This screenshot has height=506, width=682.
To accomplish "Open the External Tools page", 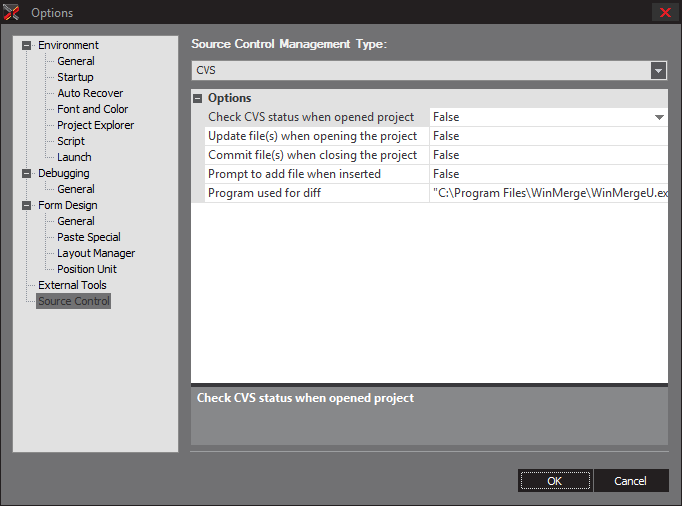I will pos(72,285).
